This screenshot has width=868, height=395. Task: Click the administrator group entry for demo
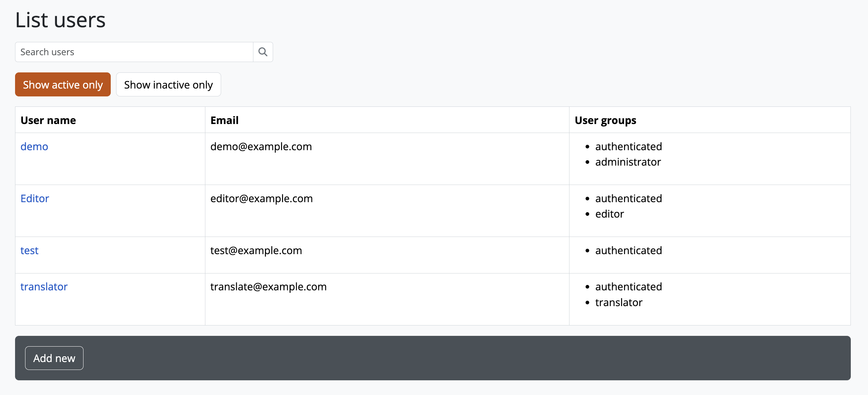pyautogui.click(x=628, y=162)
